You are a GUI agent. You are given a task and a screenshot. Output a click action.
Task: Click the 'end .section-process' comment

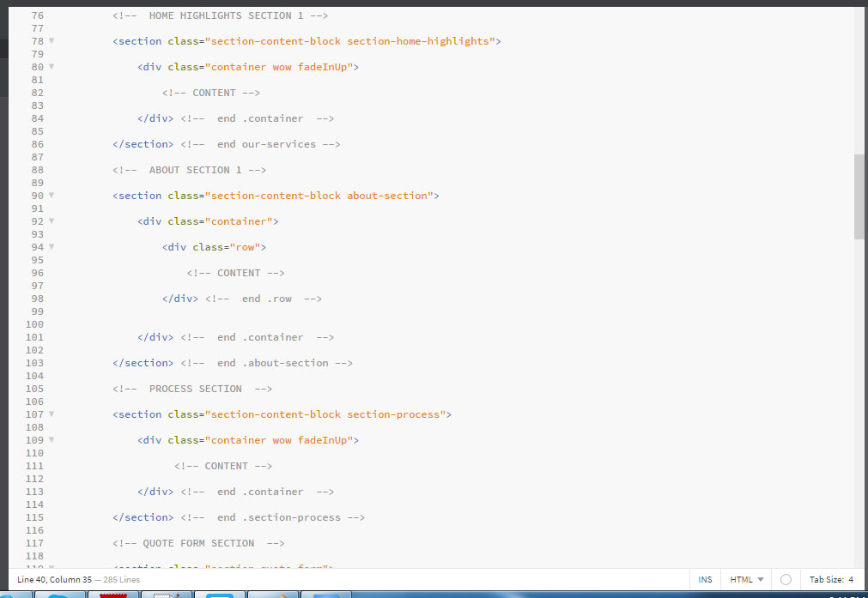[272, 517]
